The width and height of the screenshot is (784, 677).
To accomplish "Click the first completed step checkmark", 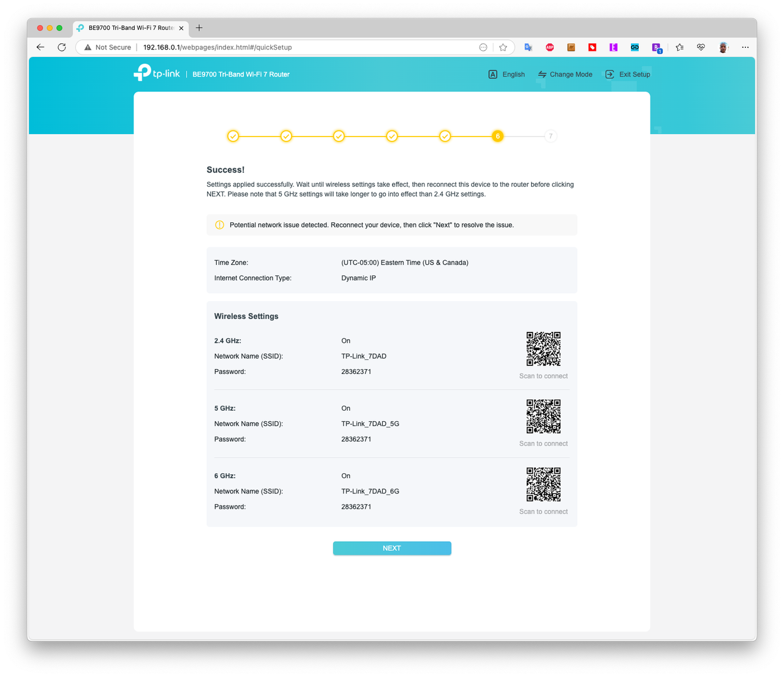I will tap(233, 136).
